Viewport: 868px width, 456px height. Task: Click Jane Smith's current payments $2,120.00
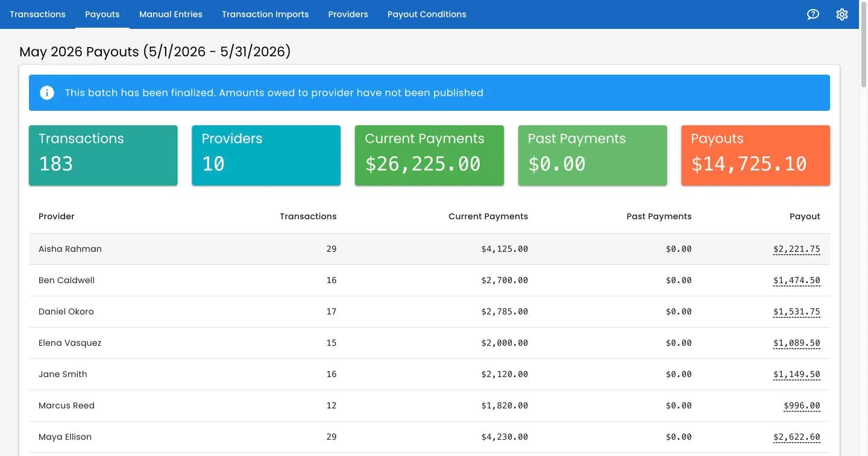point(505,374)
